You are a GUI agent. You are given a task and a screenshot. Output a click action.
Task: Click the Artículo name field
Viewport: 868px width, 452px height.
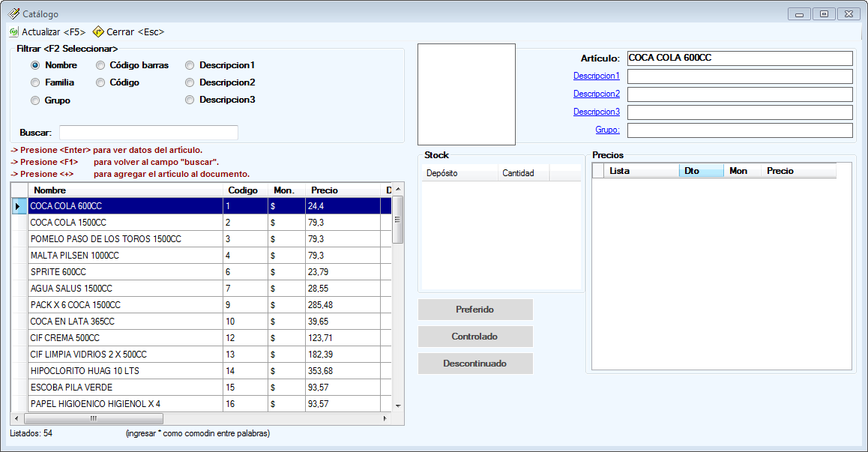click(740, 58)
